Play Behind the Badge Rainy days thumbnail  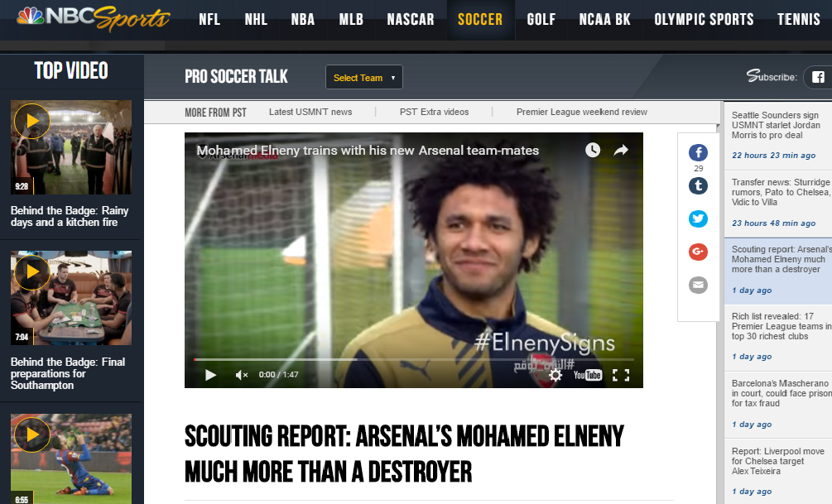[x=71, y=147]
